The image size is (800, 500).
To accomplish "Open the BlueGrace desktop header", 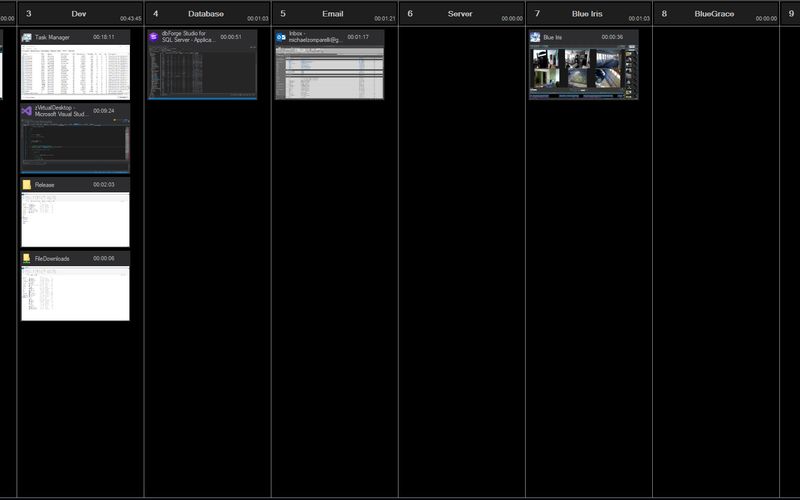I will (715, 14).
